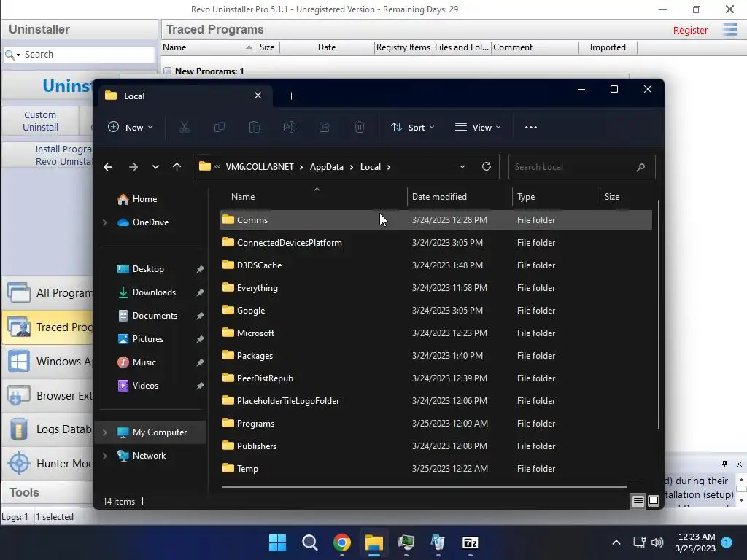Click the Windows Start button
Screen dimensions: 747x560
pyautogui.click(x=277, y=542)
